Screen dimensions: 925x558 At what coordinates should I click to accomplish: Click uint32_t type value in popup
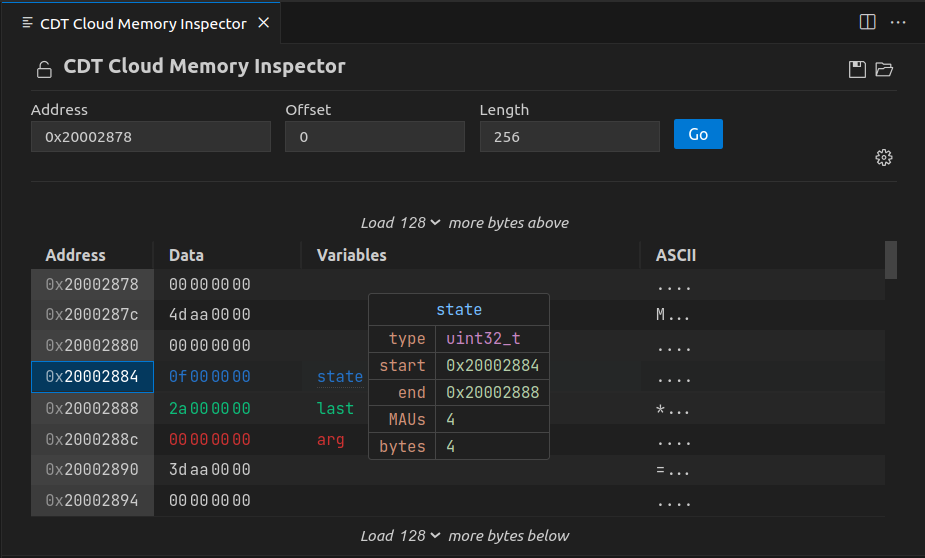click(483, 338)
